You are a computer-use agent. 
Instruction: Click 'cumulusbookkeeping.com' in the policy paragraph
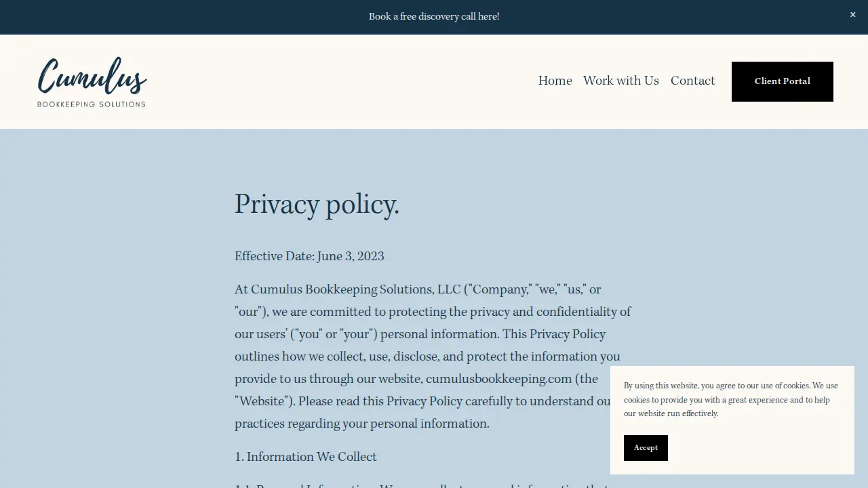498,379
